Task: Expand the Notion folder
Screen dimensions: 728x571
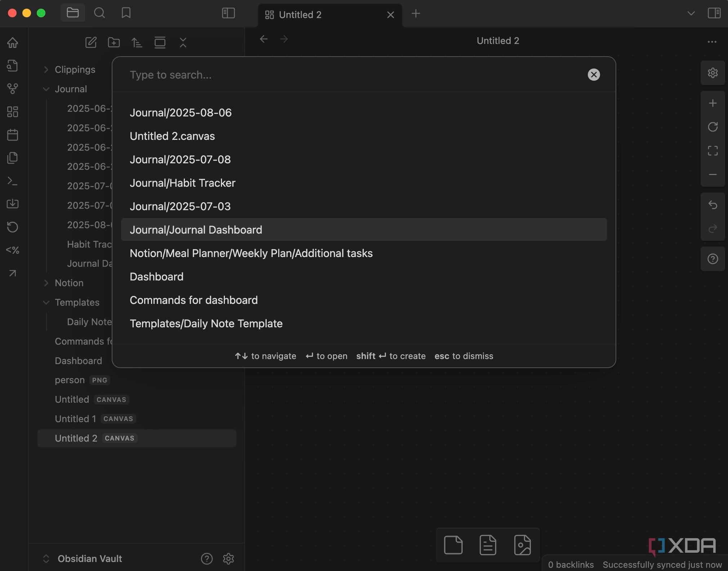Action: pyautogui.click(x=46, y=283)
